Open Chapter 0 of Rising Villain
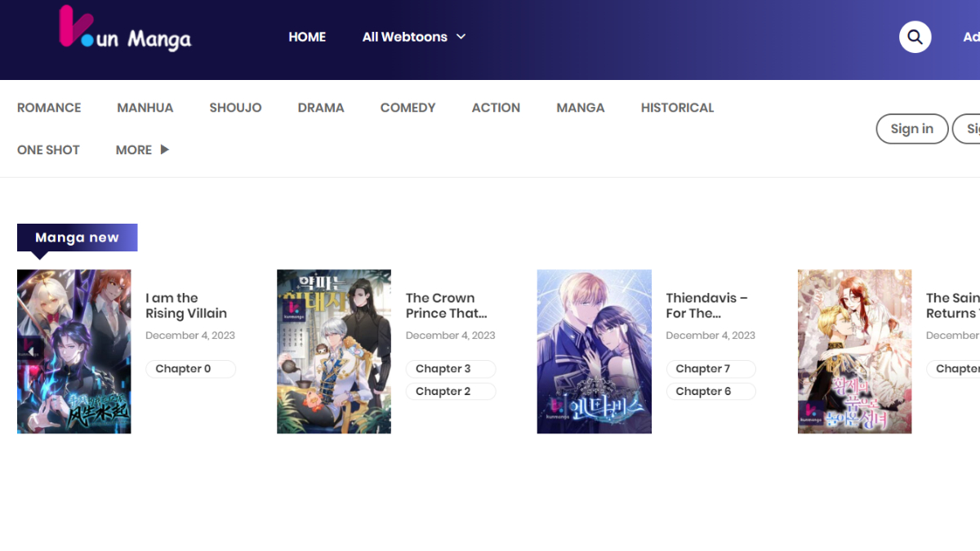 click(x=190, y=369)
